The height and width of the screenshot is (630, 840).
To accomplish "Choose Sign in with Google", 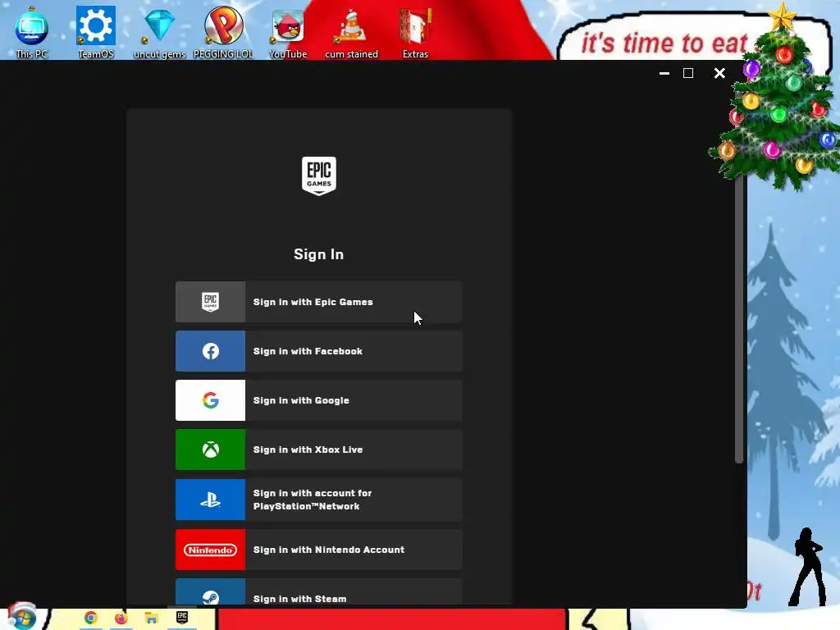I will point(319,400).
